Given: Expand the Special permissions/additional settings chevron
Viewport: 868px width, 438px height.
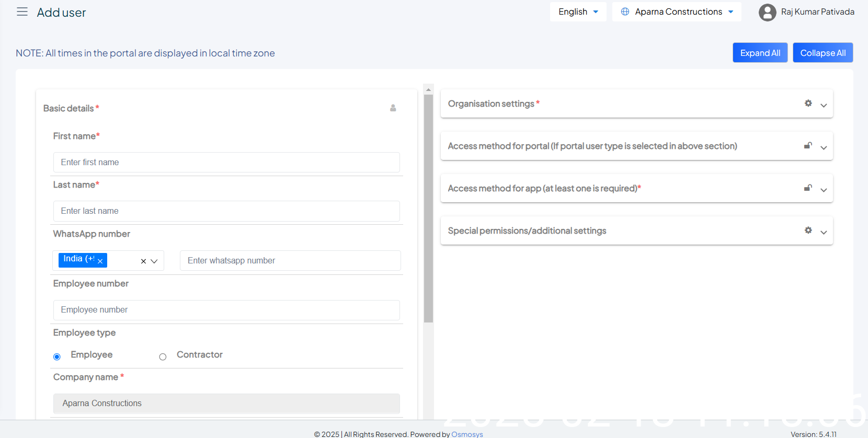Looking at the screenshot, I should click(824, 232).
